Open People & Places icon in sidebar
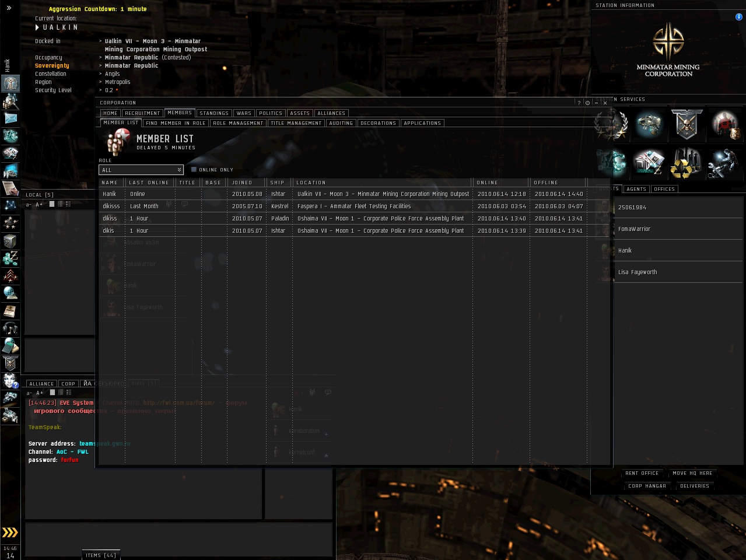 point(10,101)
